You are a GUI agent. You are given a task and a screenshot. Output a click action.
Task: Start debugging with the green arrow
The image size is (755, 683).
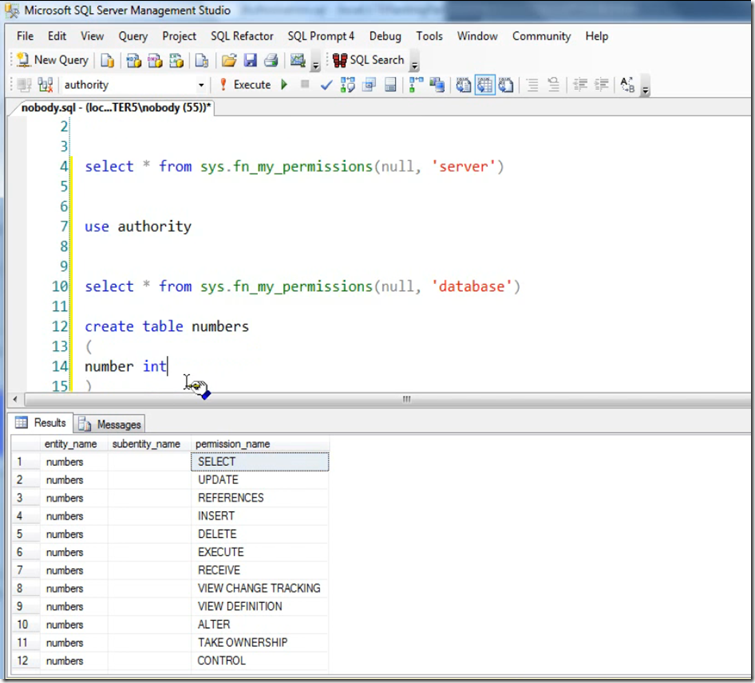(284, 85)
